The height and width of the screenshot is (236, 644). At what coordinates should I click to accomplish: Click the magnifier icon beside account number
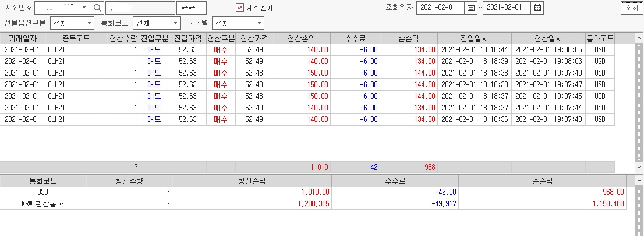98,8
